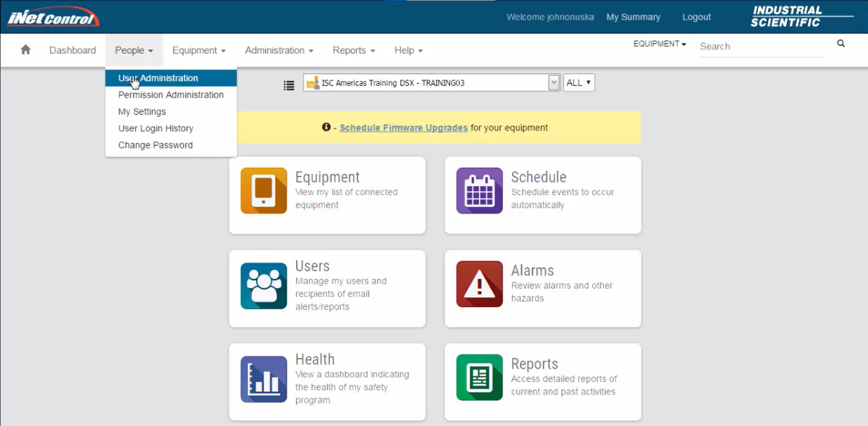Open the Administration menu
Image resolution: width=868 pixels, height=426 pixels.
(x=279, y=50)
